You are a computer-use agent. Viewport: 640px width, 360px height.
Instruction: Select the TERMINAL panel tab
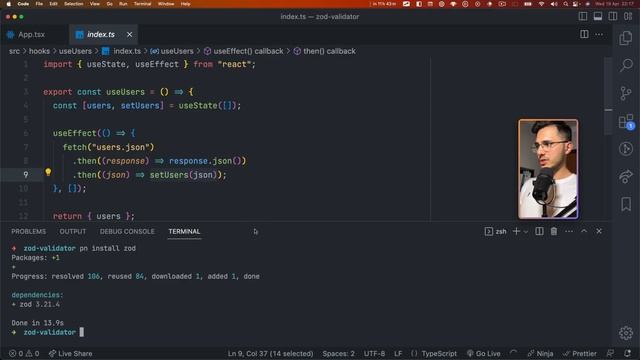tap(184, 231)
